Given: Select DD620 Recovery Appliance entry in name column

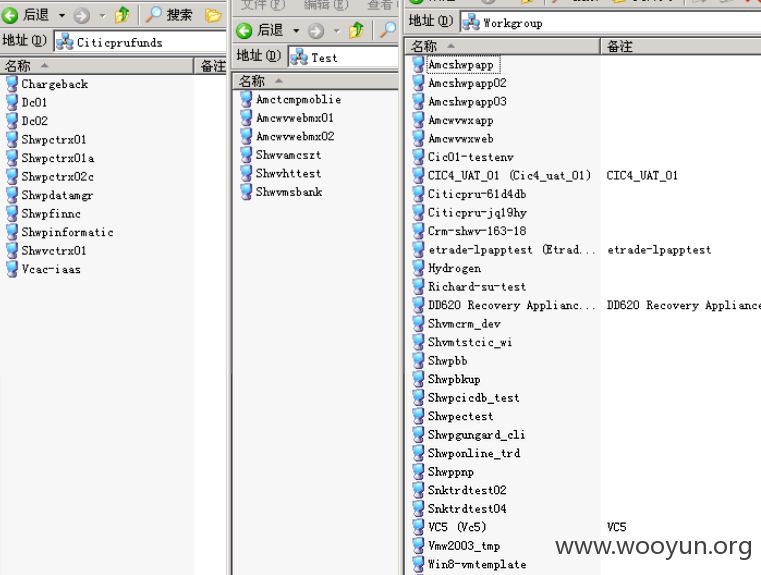Looking at the screenshot, I should coord(512,305).
